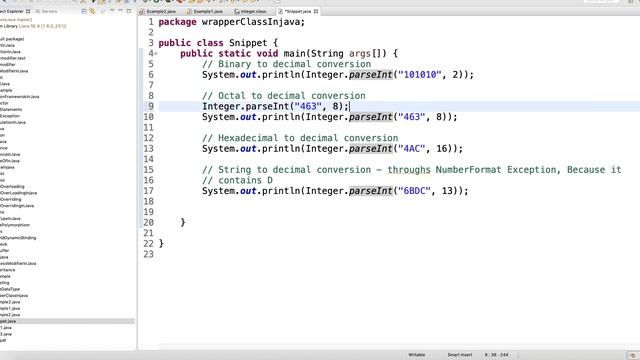Screen dimensions: 640x360
Task: Click the string "6BDC" on line 17
Action: (x=414, y=191)
